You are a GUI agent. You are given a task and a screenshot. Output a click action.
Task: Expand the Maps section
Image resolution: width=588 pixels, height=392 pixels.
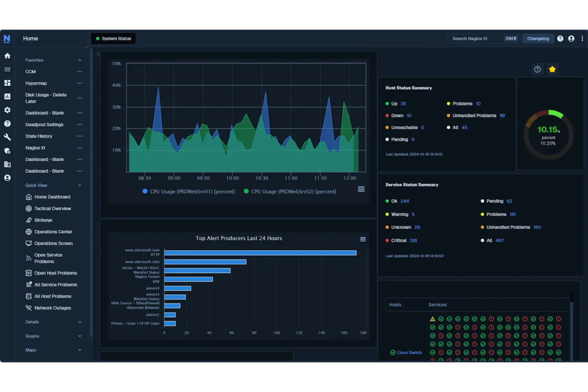(79, 350)
